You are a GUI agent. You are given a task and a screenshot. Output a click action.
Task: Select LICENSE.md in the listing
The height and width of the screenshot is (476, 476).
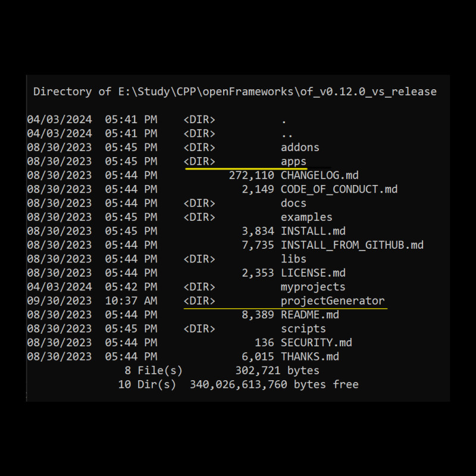(313, 273)
